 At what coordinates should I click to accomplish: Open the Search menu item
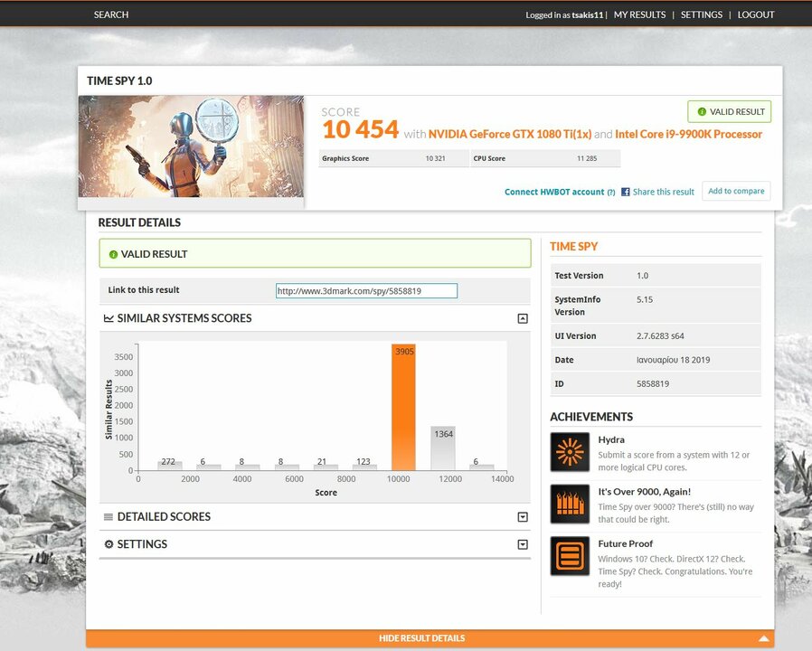point(111,14)
